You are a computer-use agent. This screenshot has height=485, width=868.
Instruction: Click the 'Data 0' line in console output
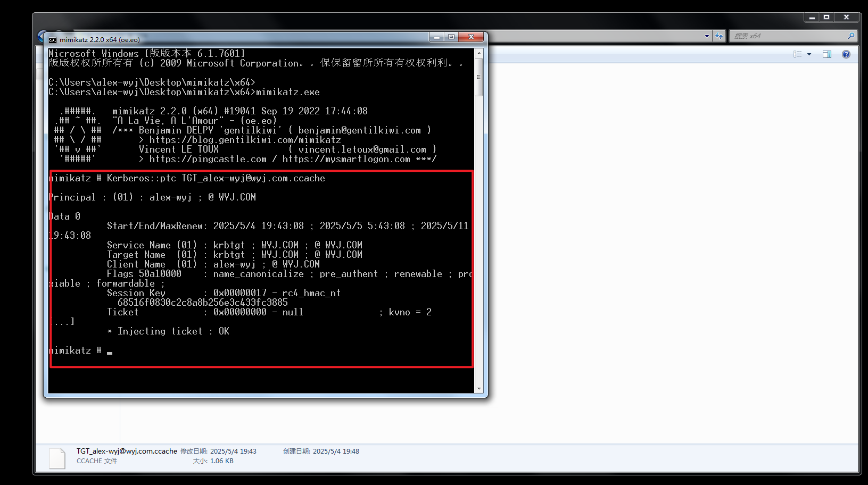[64, 216]
